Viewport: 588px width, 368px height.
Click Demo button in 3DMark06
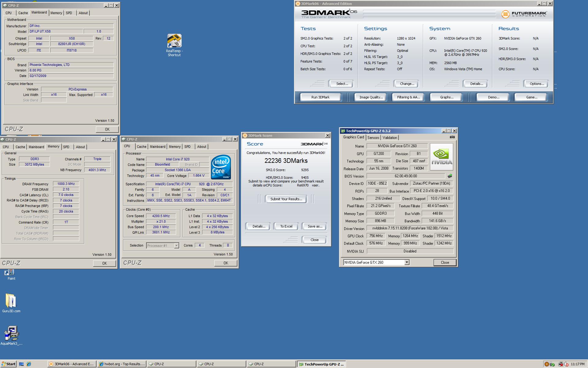(x=493, y=97)
